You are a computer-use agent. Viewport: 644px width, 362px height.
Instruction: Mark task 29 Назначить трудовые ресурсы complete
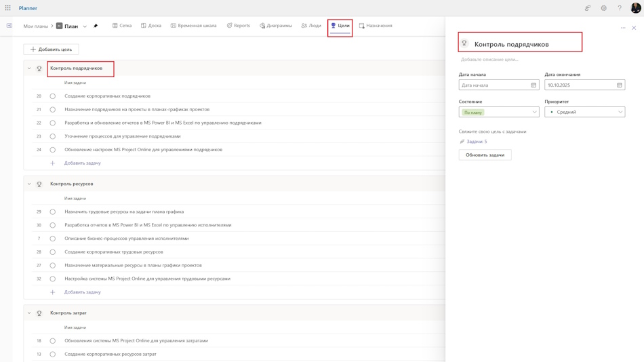click(x=53, y=212)
